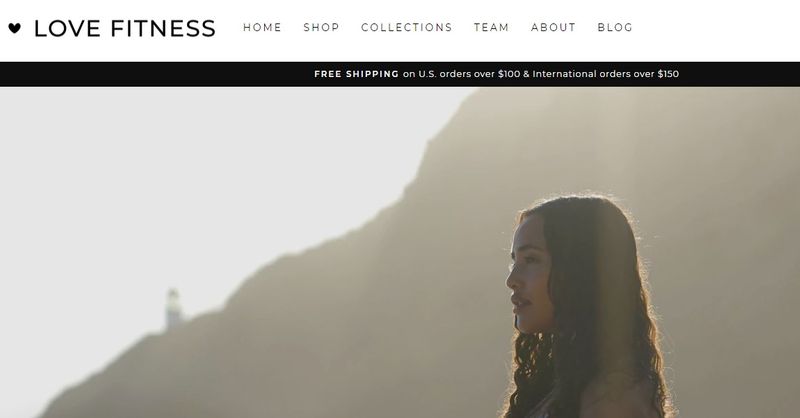800x418 pixels.
Task: Visit the BLOG navigation link
Action: click(615, 28)
